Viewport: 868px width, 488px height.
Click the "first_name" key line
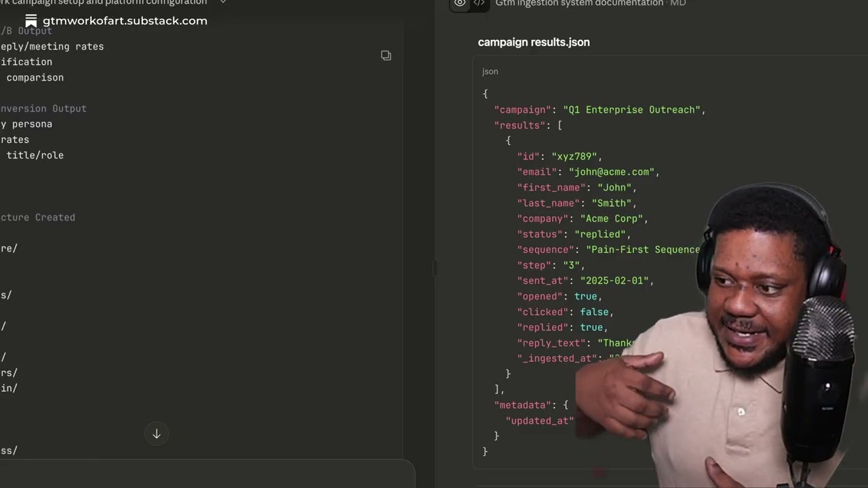coord(576,188)
